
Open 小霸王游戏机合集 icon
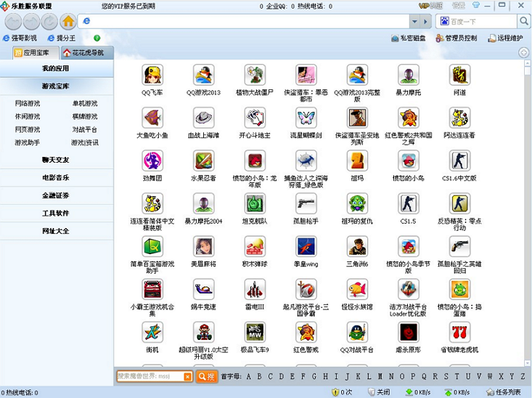click(x=152, y=289)
